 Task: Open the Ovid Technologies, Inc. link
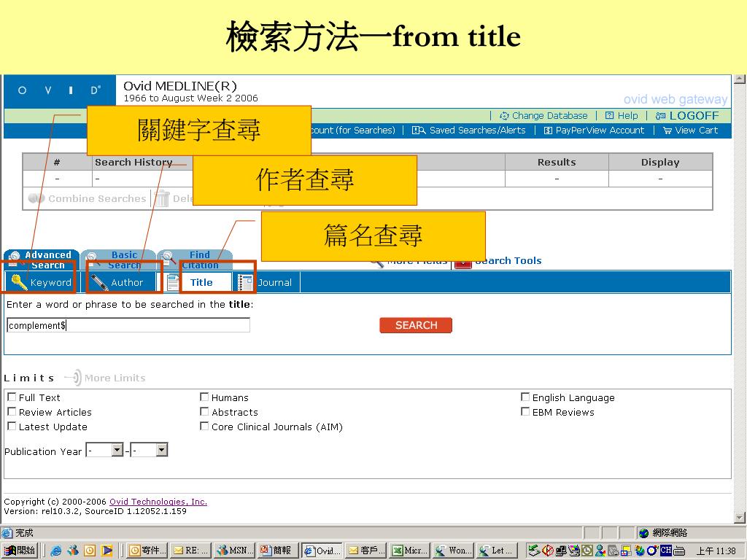158,502
